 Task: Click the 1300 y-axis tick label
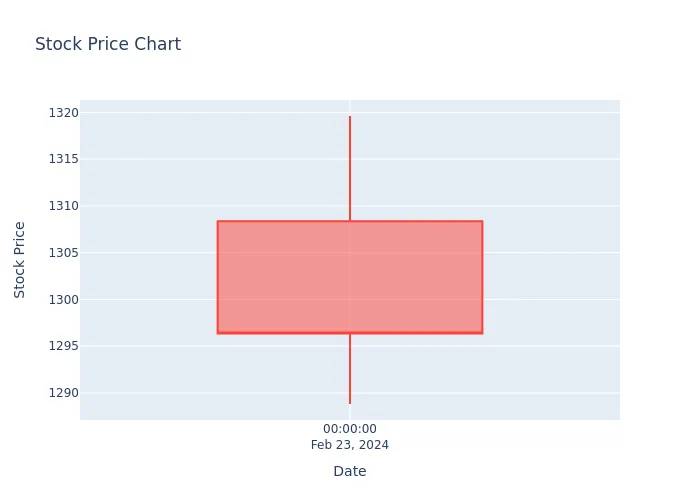(x=63, y=299)
